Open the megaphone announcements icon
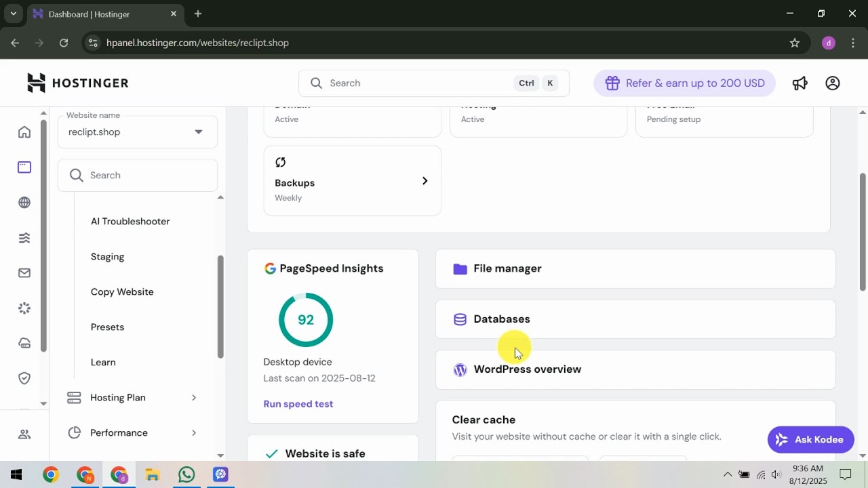This screenshot has width=868, height=488. pyautogui.click(x=800, y=83)
